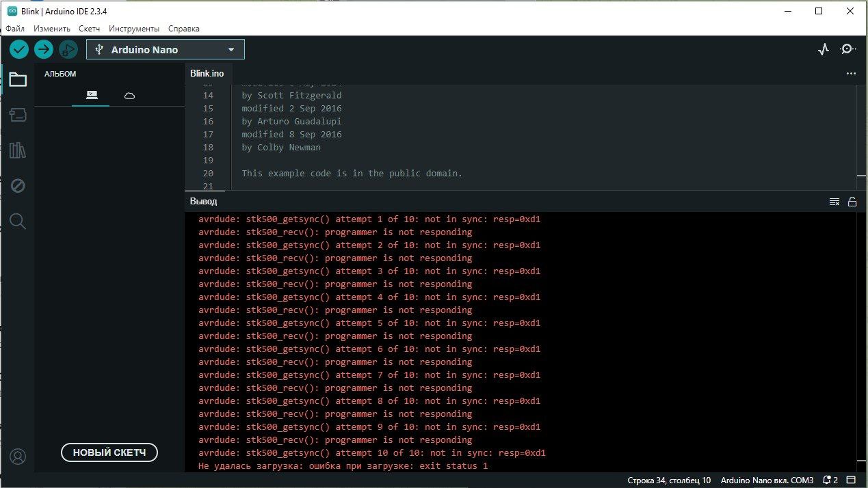Minimize the Arduino IDE window
The width and height of the screenshot is (868, 488).
(787, 11)
